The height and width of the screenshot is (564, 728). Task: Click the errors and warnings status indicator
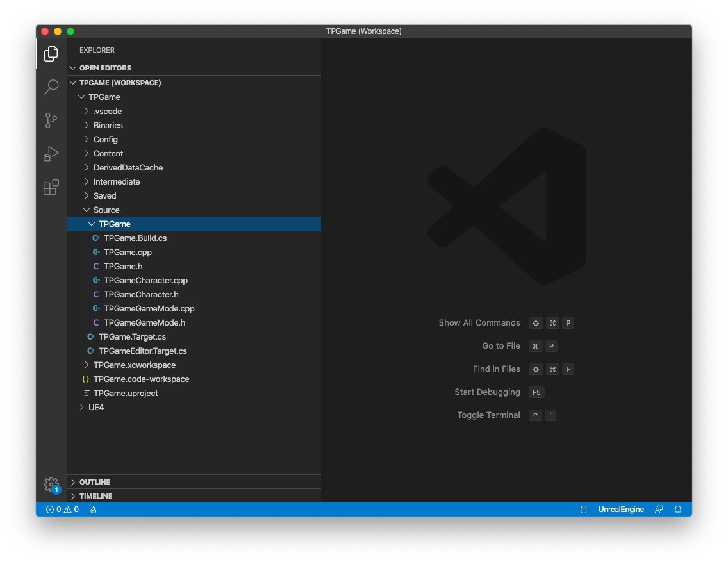(x=62, y=510)
